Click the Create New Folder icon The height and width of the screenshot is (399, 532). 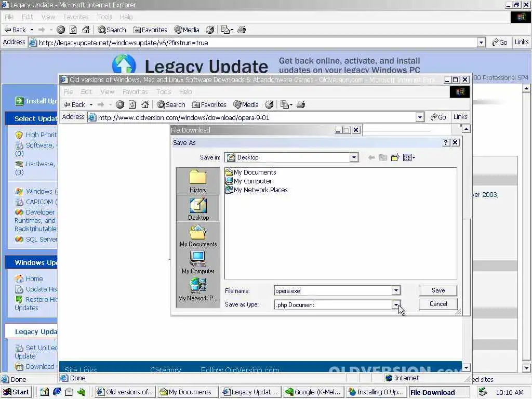click(395, 157)
